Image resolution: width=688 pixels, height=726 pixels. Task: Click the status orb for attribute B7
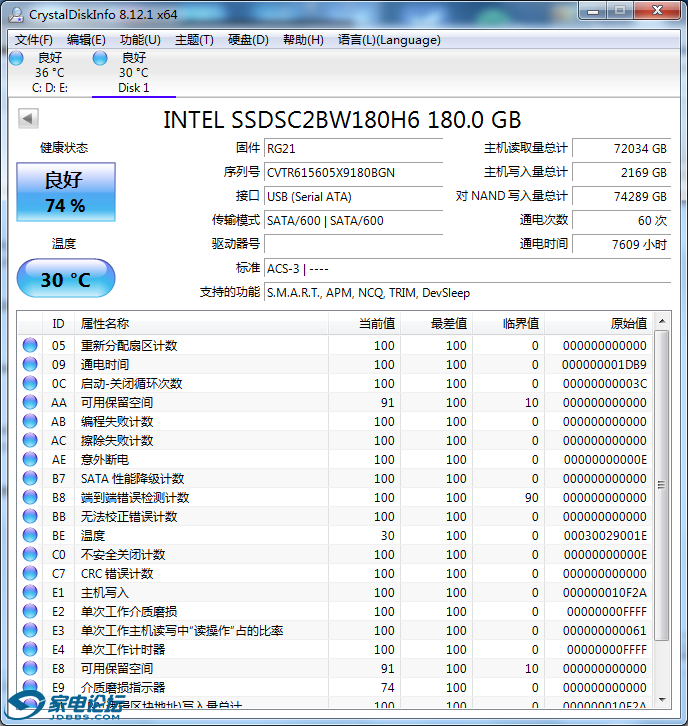coord(30,478)
